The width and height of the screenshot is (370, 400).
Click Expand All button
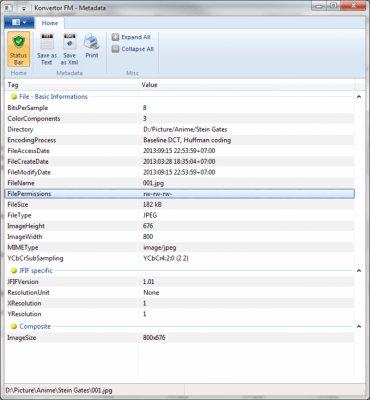click(131, 37)
